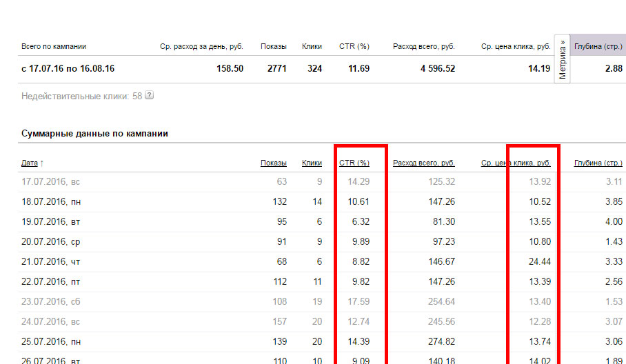Click the help icon beside Недействительные клики
Image resolution: width=626 pixels, height=364 pixels.
tap(150, 96)
